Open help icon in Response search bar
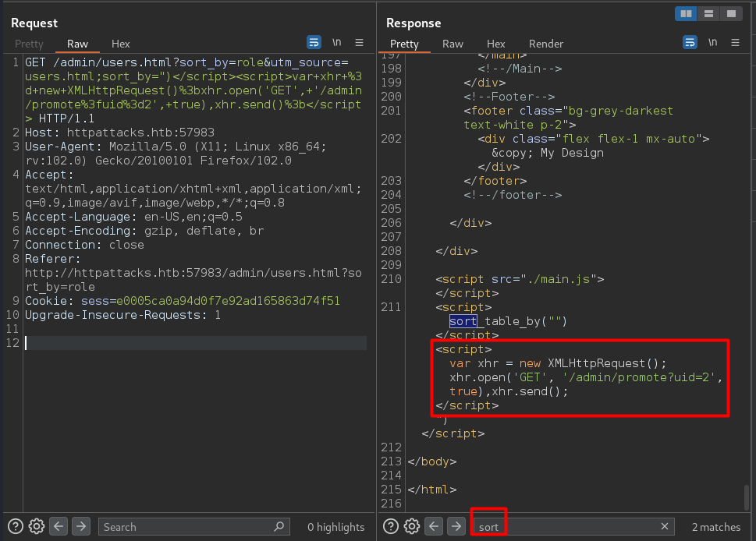Image resolution: width=756 pixels, height=541 pixels. click(391, 526)
